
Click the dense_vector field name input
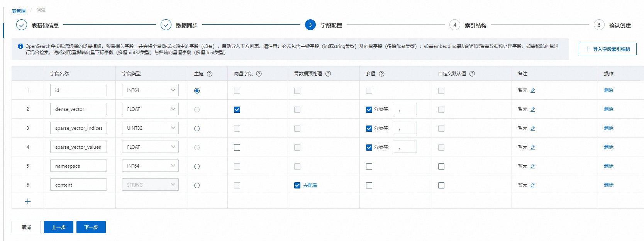(x=78, y=109)
